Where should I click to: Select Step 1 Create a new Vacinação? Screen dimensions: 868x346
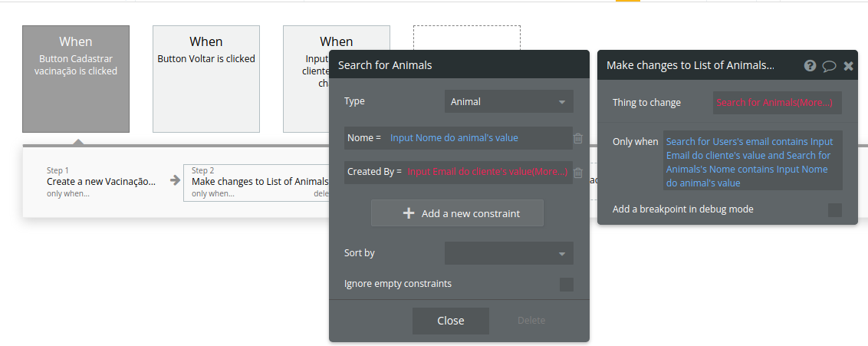pos(103,182)
